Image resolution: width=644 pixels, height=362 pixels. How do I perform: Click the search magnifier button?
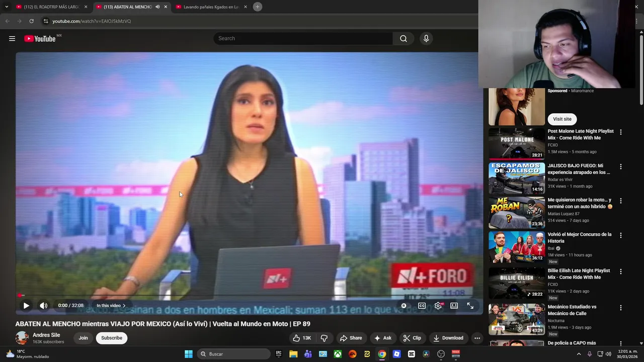[404, 39]
